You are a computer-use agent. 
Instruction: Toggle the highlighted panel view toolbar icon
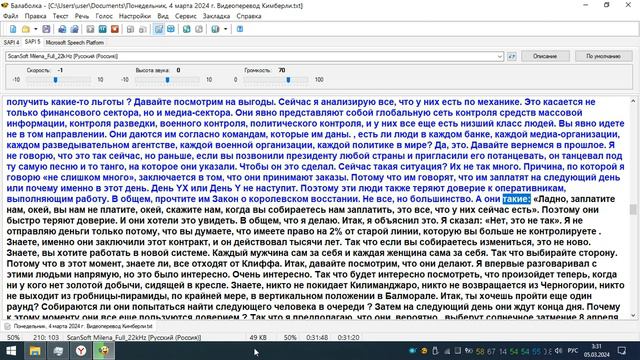[x=158, y=29]
